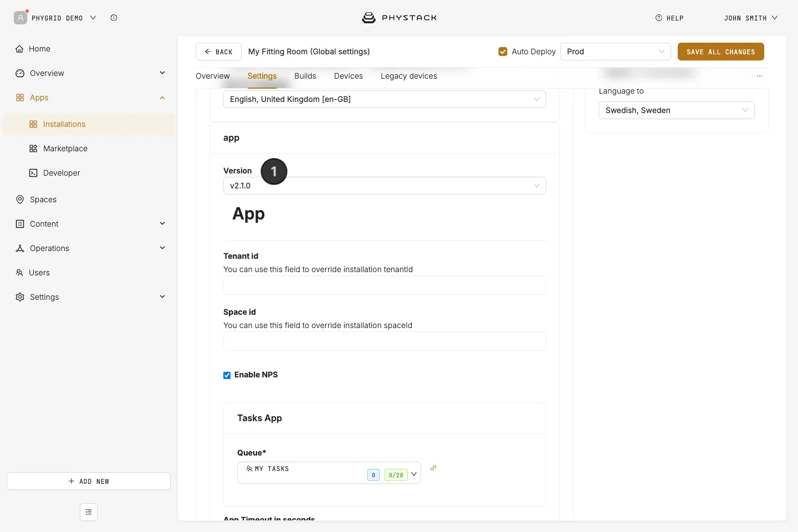The width and height of the screenshot is (798, 532).
Task: Click the Content list icon
Action: click(20, 224)
